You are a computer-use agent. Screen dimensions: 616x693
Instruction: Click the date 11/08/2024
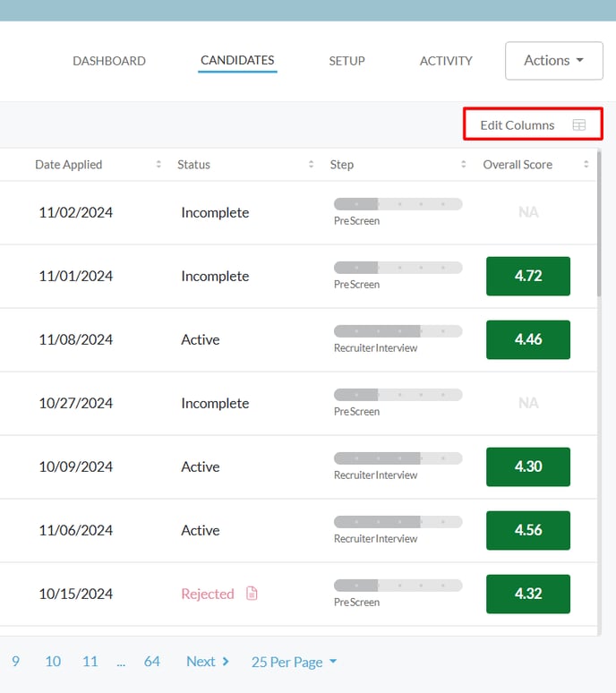[75, 339]
